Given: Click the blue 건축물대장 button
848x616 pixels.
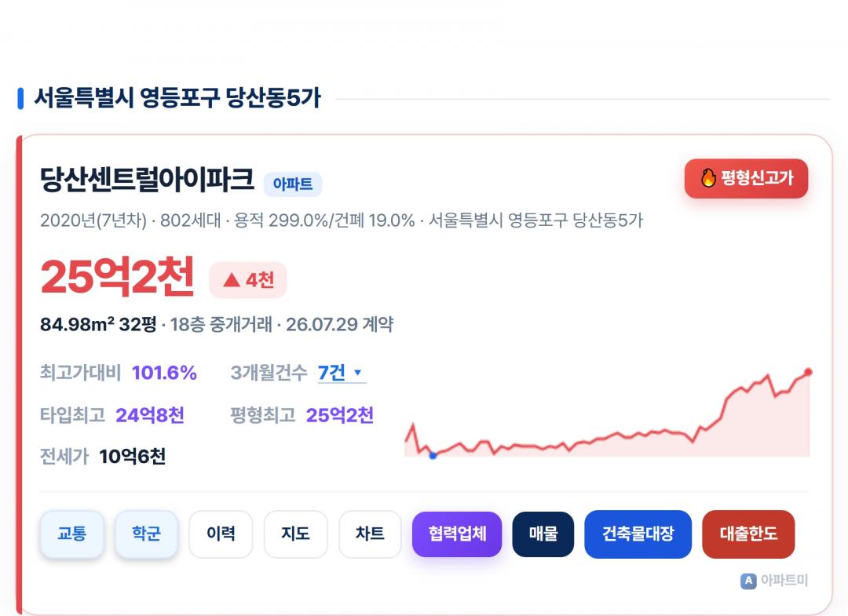Looking at the screenshot, I should point(638,534).
